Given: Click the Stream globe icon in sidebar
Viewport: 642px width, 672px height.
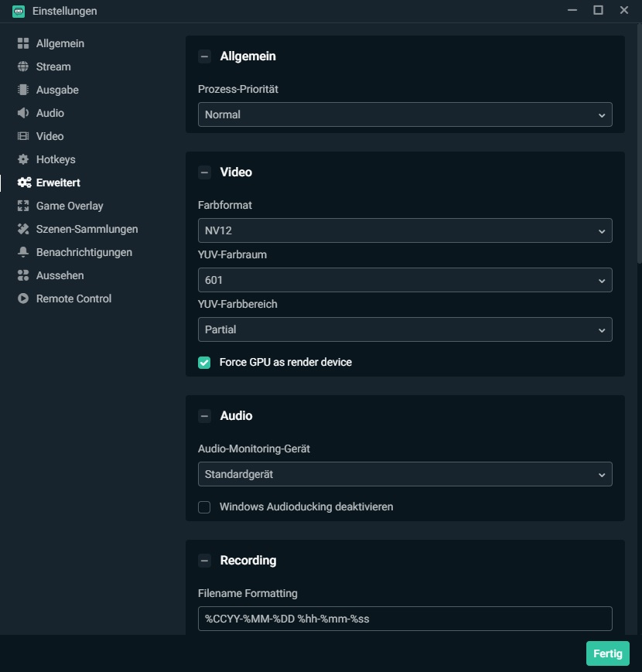Looking at the screenshot, I should pyautogui.click(x=23, y=67).
